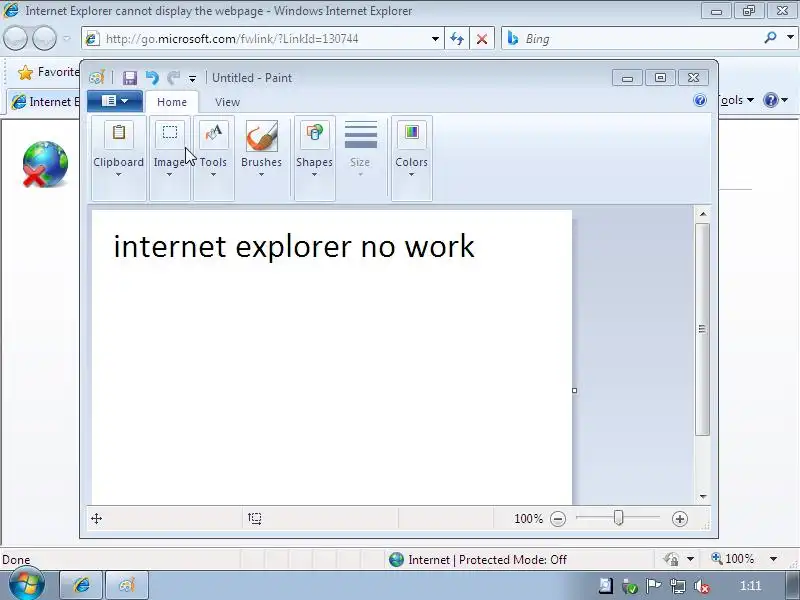The height and width of the screenshot is (600, 800).
Task: Open the Tools menu in Internet Explorer
Action: pyautogui.click(x=736, y=100)
